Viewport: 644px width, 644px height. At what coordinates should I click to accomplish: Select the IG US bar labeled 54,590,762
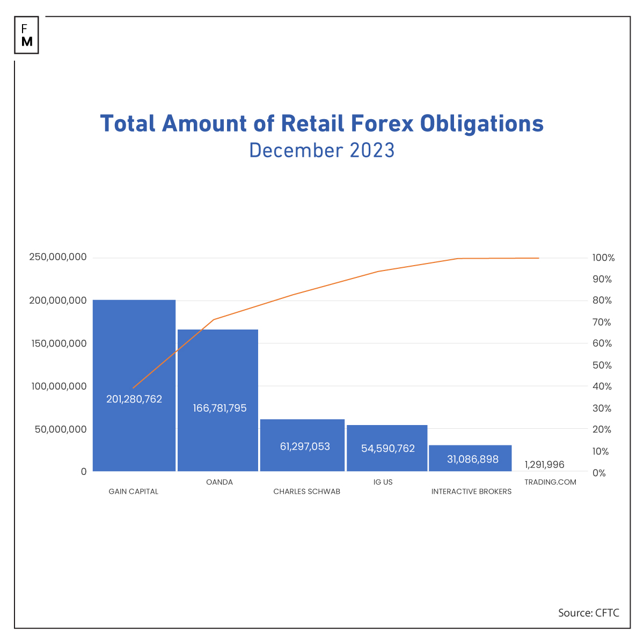(x=387, y=448)
